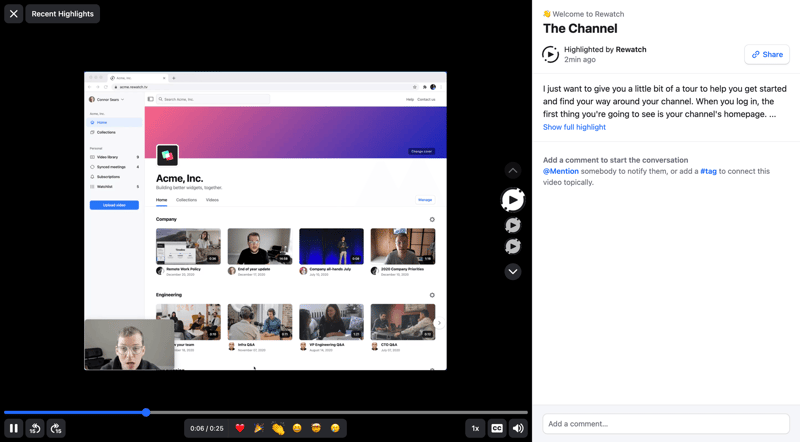Mute the video with the speaker icon
Viewport: 800px width, 442px height.
[518, 428]
